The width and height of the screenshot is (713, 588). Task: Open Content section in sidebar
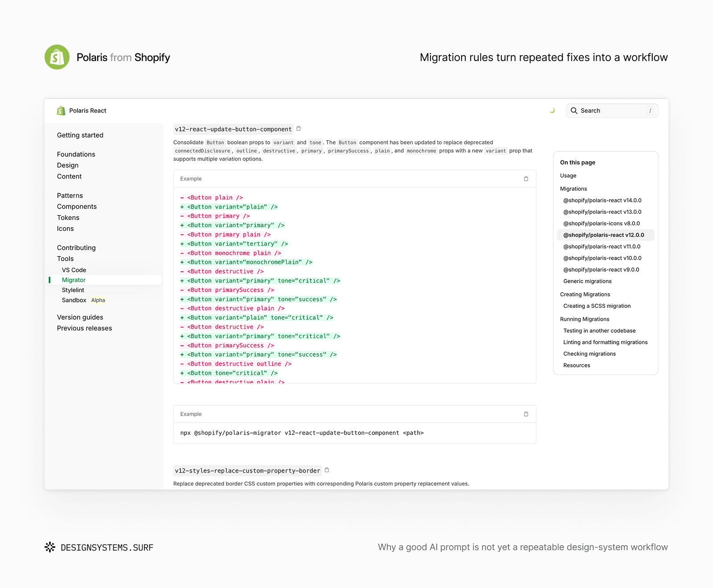tap(70, 176)
